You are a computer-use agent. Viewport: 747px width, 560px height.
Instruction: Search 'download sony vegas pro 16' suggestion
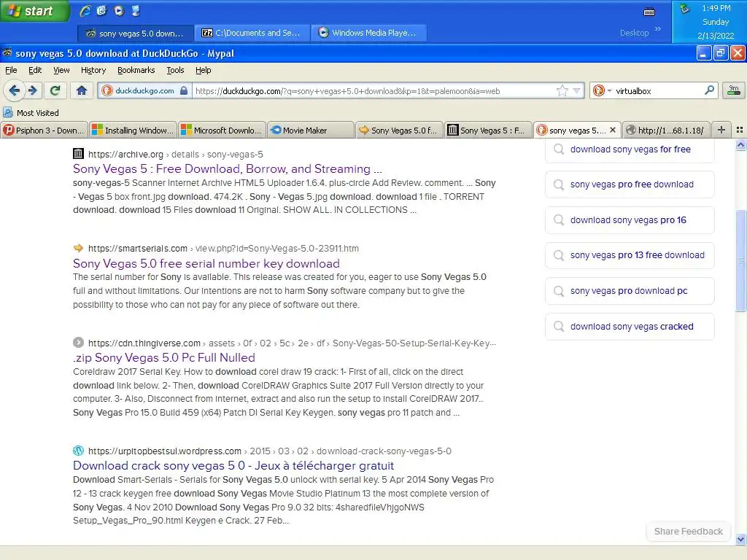tap(630, 220)
